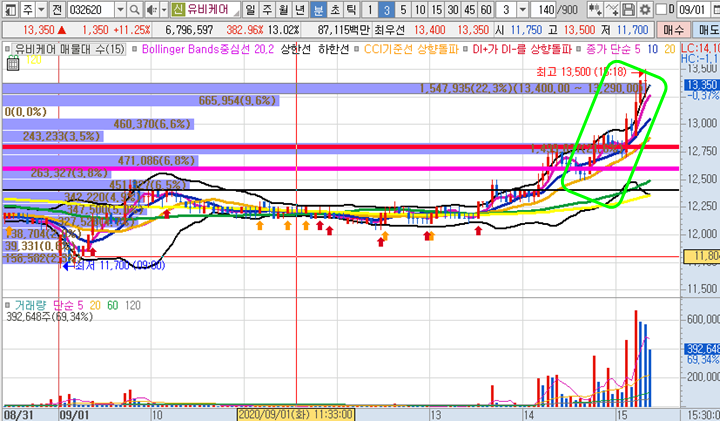Screen dimensions: 720x421
Task: Click the DI+가 DI-를 상향돌파 legend
Action: pos(522,49)
